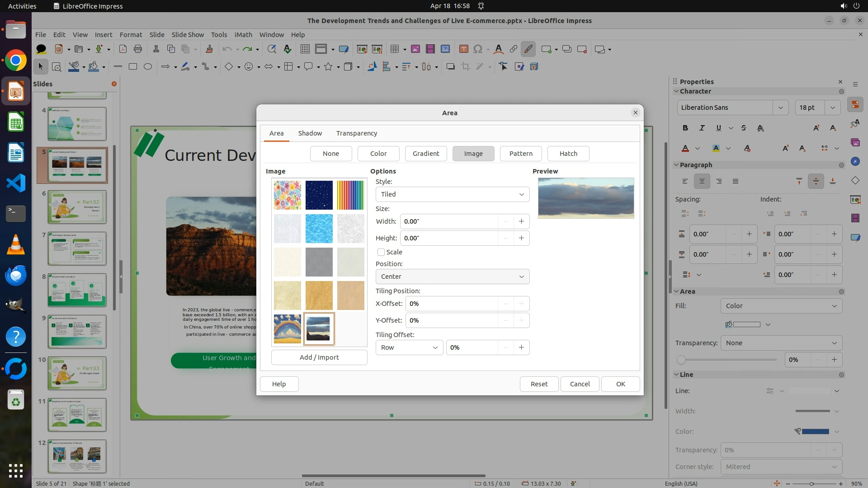
Task: Switch fill type to Gradient
Action: tap(425, 154)
